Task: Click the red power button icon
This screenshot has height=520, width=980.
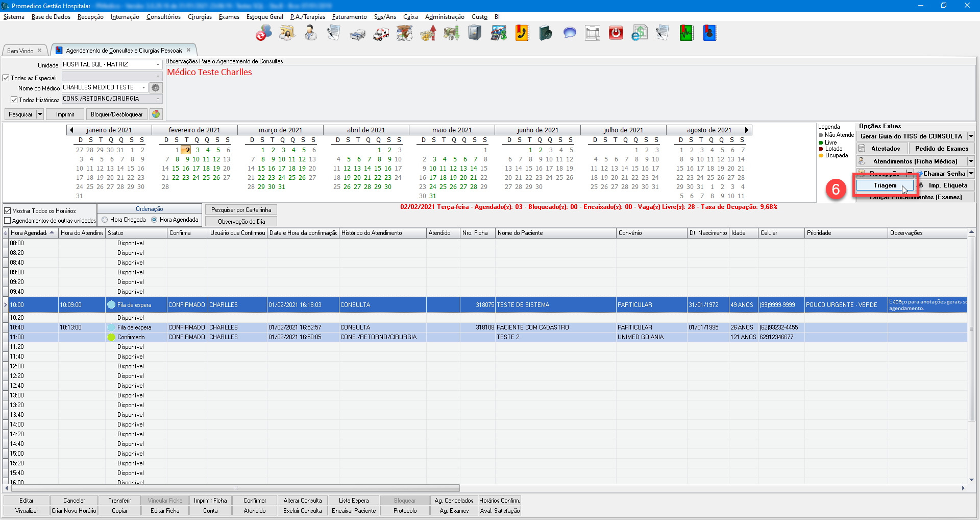Action: (616, 34)
